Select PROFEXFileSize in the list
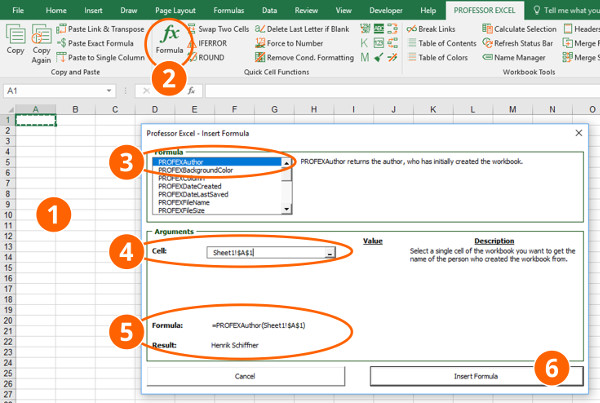 [217, 210]
